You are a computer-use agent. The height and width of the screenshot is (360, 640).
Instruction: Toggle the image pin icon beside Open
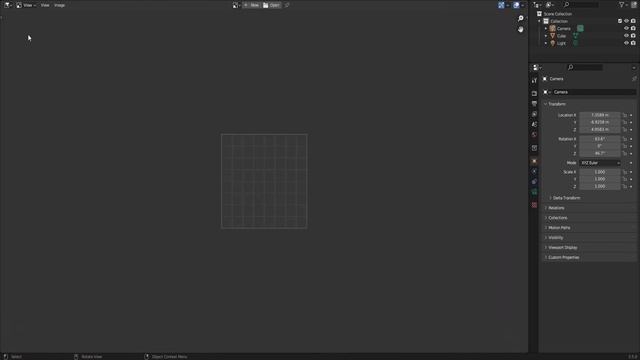[287, 5]
